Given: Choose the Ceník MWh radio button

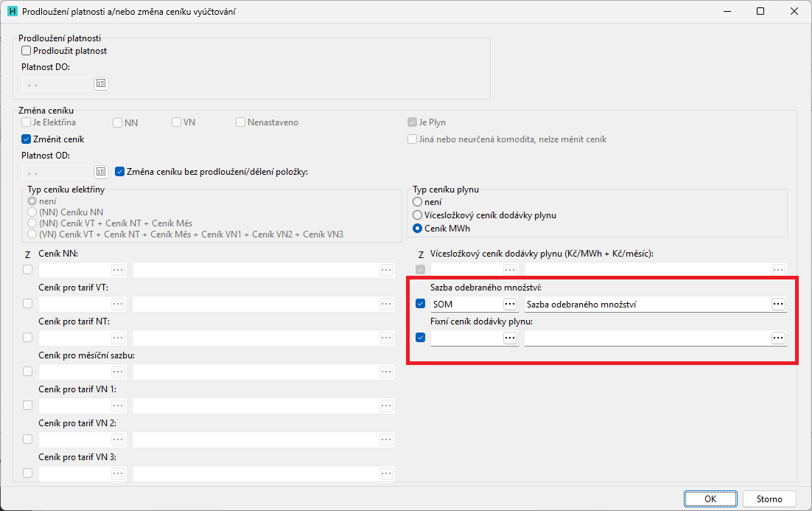Looking at the screenshot, I should 418,229.
